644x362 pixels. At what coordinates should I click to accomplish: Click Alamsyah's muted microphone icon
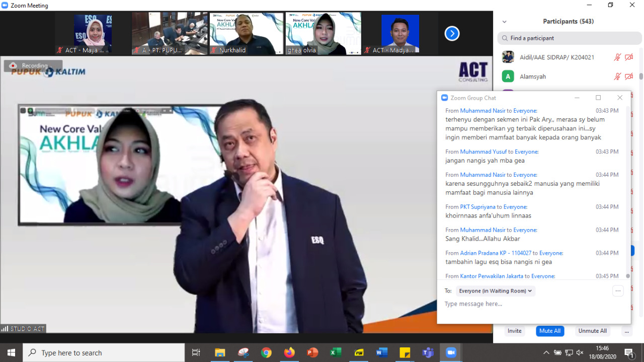pyautogui.click(x=617, y=77)
